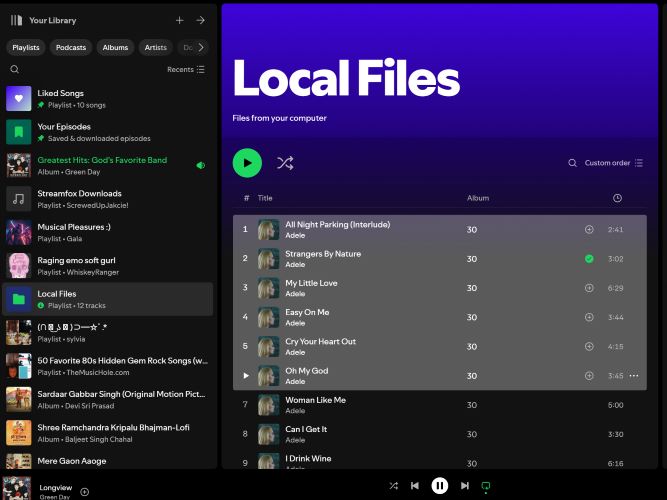Click the Liked Songs heart thumbnail
The width and height of the screenshot is (667, 500).
(x=19, y=98)
